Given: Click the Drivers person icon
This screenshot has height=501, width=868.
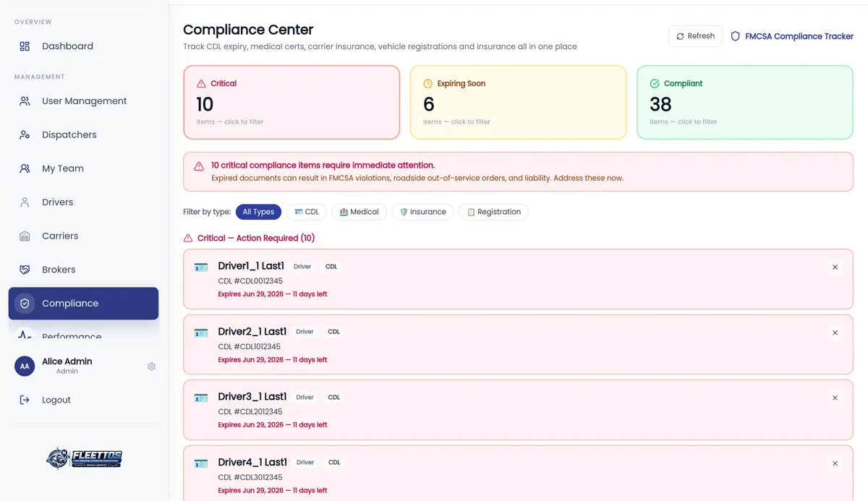Looking at the screenshot, I should (x=25, y=202).
